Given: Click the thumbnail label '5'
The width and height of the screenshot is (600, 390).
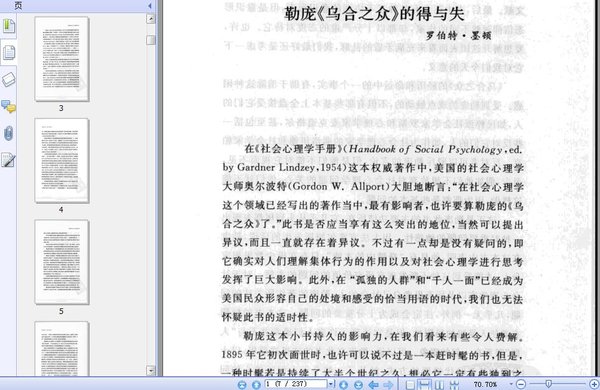Looking at the screenshot, I should click(61, 312).
